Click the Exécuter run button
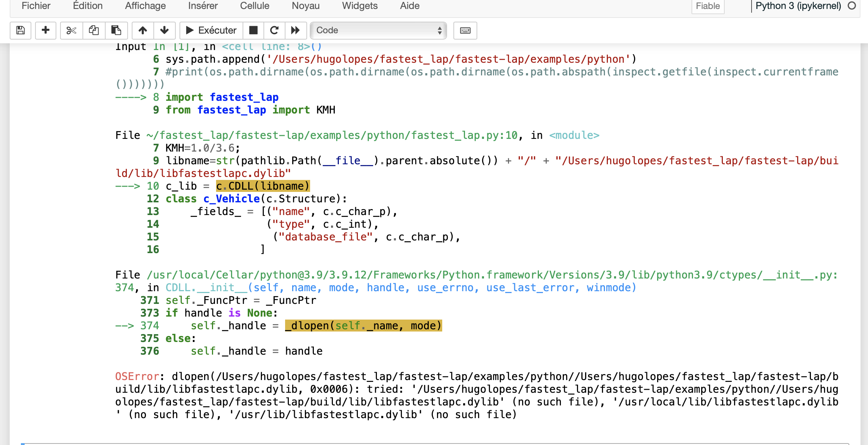This screenshot has width=868, height=445. click(x=211, y=30)
